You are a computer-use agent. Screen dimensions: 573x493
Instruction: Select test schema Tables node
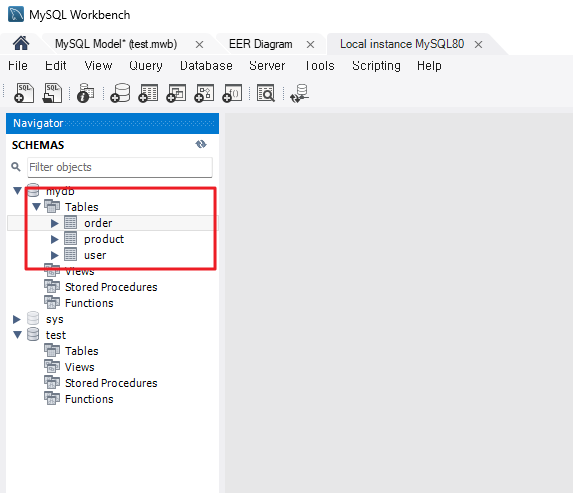tap(81, 351)
